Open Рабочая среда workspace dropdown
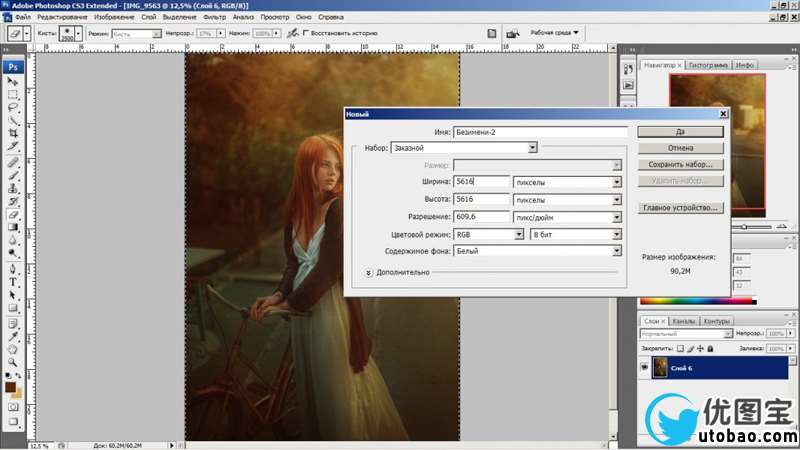This screenshot has width=800, height=450. pos(554,33)
